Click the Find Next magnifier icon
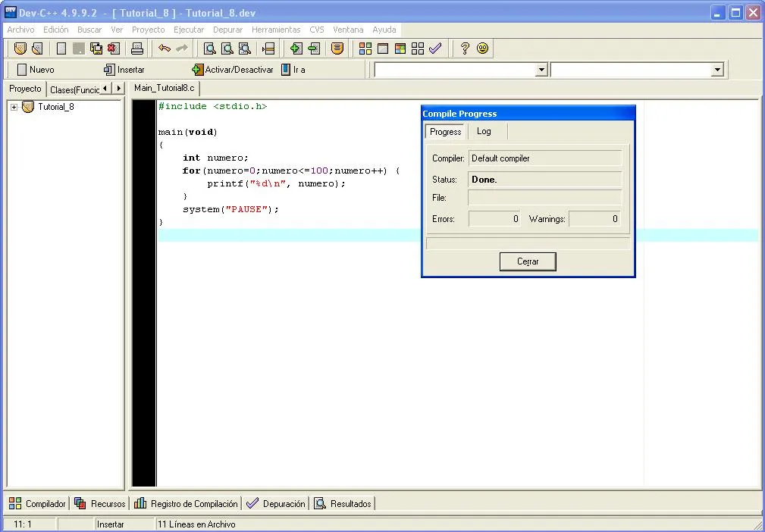The height and width of the screenshot is (532, 765). (244, 49)
